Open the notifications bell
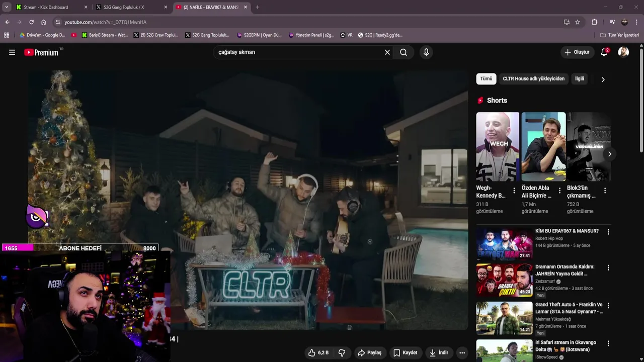The width and height of the screenshot is (644, 362). [604, 52]
